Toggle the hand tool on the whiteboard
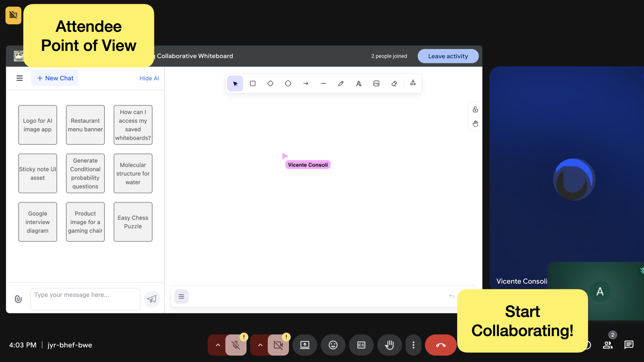Image resolution: width=644 pixels, height=362 pixels. coord(475,123)
